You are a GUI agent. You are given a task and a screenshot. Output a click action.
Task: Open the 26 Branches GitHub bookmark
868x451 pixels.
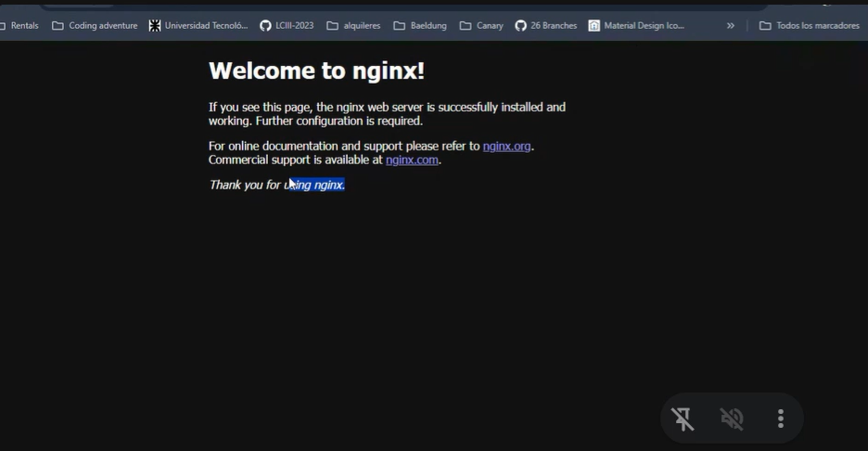546,25
